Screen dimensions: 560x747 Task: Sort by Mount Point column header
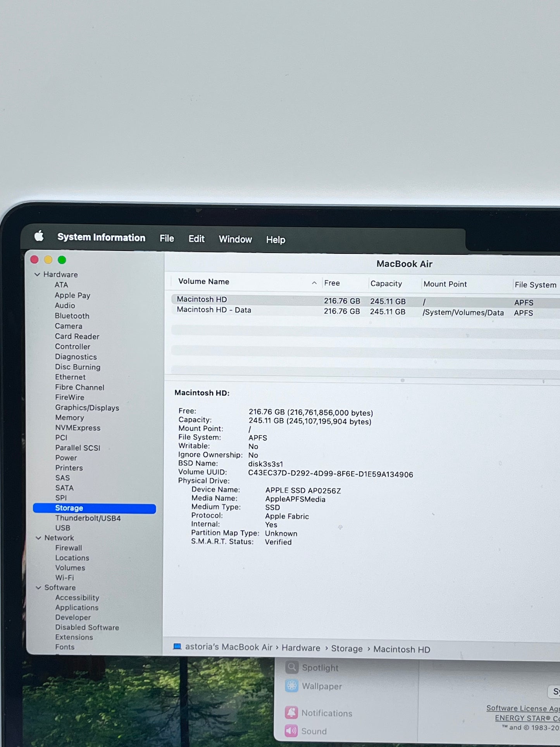coord(445,284)
